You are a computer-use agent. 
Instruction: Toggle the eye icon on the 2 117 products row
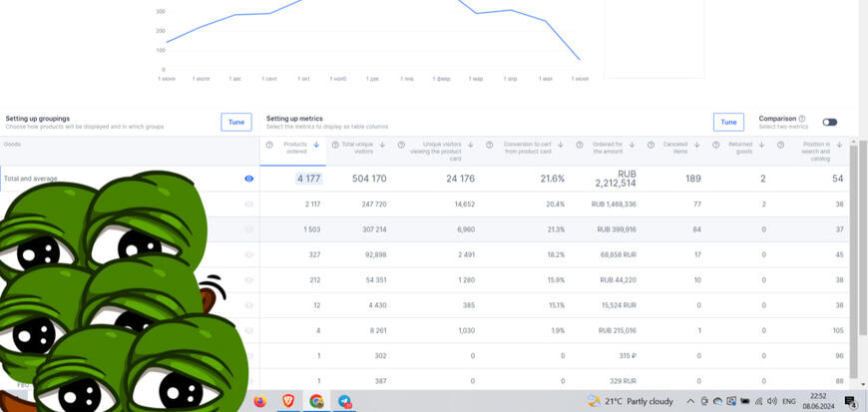pos(249,204)
